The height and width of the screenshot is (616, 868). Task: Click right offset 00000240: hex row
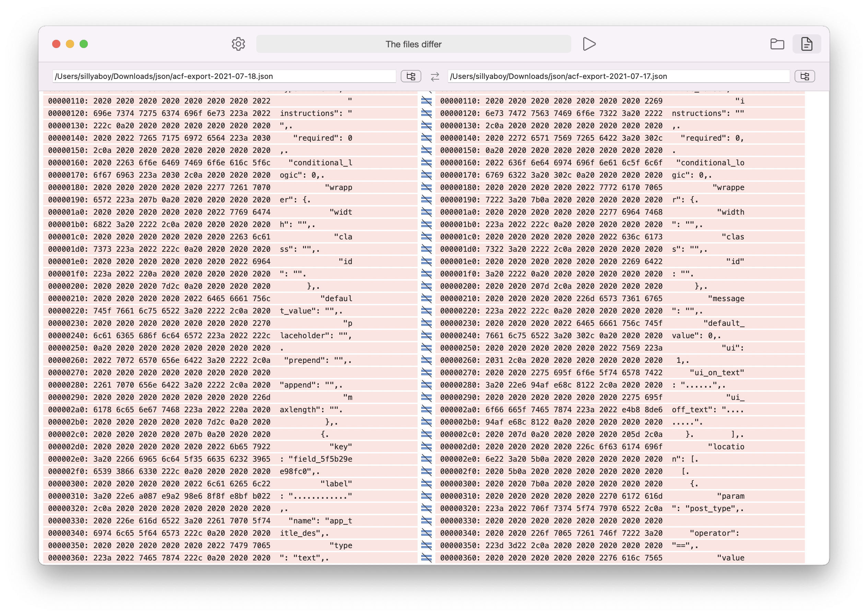(x=620, y=336)
